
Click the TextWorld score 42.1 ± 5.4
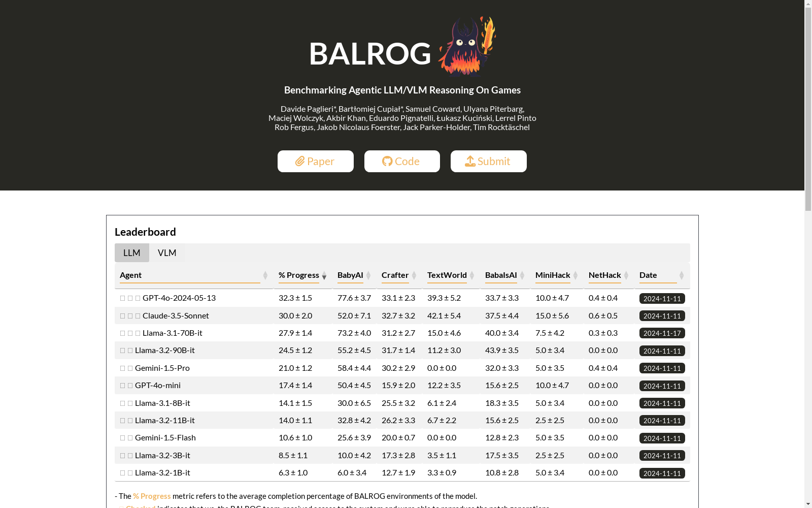tap(444, 315)
